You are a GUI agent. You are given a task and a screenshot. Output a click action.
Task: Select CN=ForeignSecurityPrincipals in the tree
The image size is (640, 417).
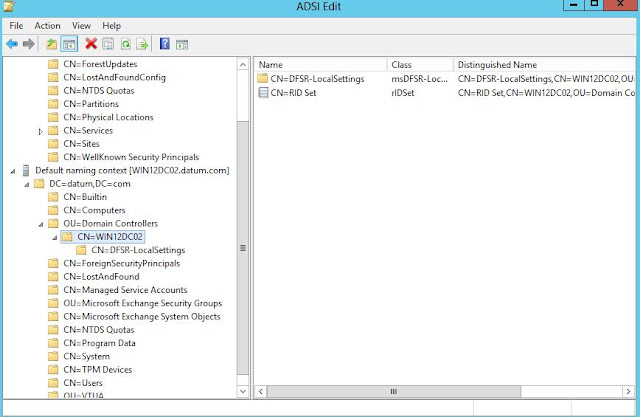point(122,263)
